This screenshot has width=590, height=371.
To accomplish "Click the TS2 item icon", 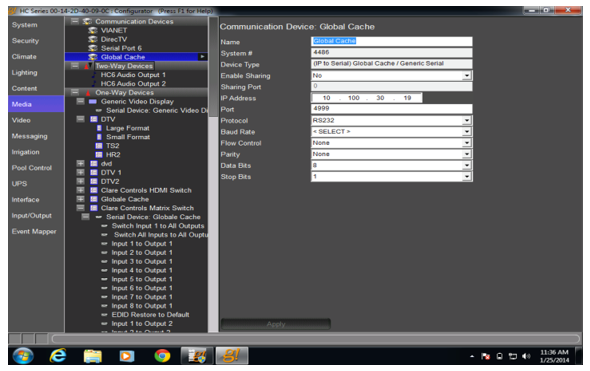I will tap(99, 146).
